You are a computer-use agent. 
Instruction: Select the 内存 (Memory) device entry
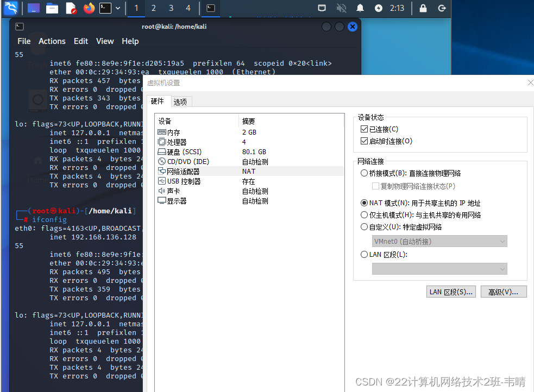click(171, 132)
